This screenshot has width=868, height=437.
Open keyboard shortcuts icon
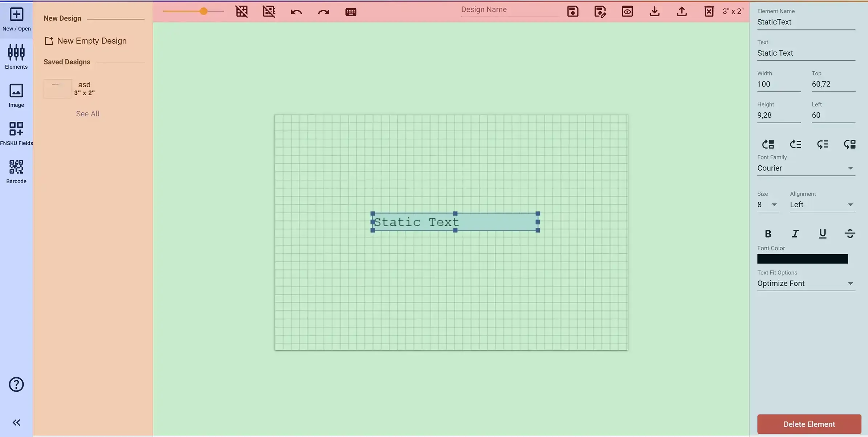[x=350, y=12]
